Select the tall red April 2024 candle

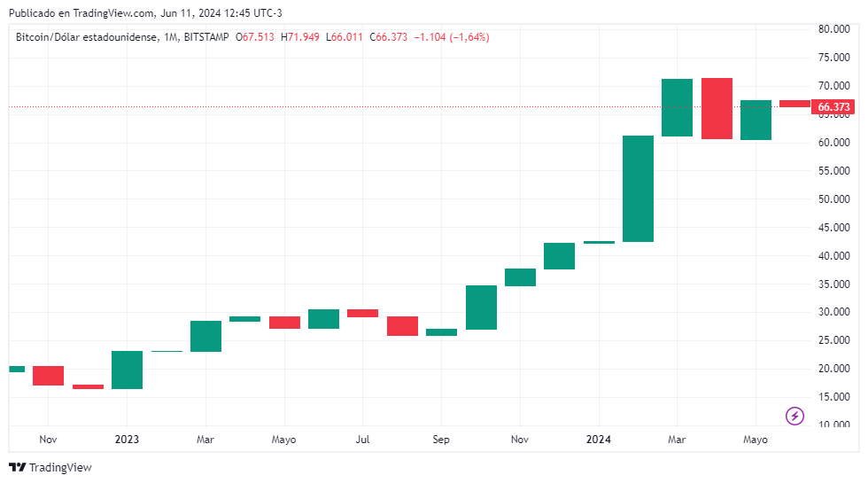[717, 108]
